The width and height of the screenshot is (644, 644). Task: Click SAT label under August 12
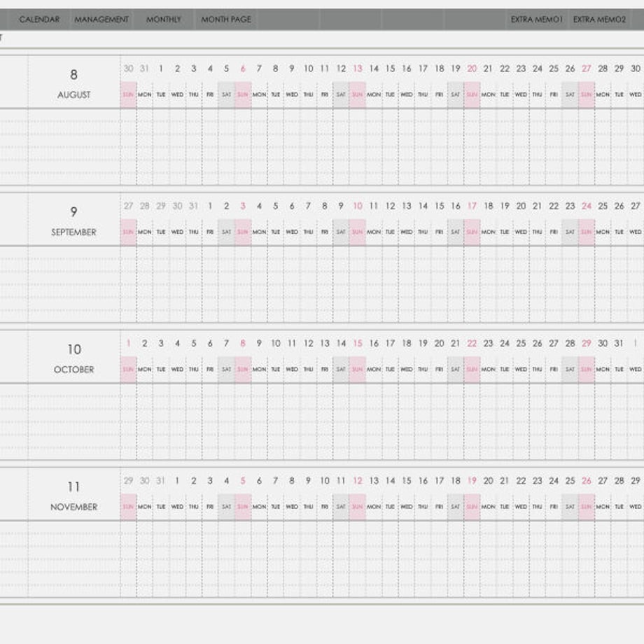(x=341, y=95)
